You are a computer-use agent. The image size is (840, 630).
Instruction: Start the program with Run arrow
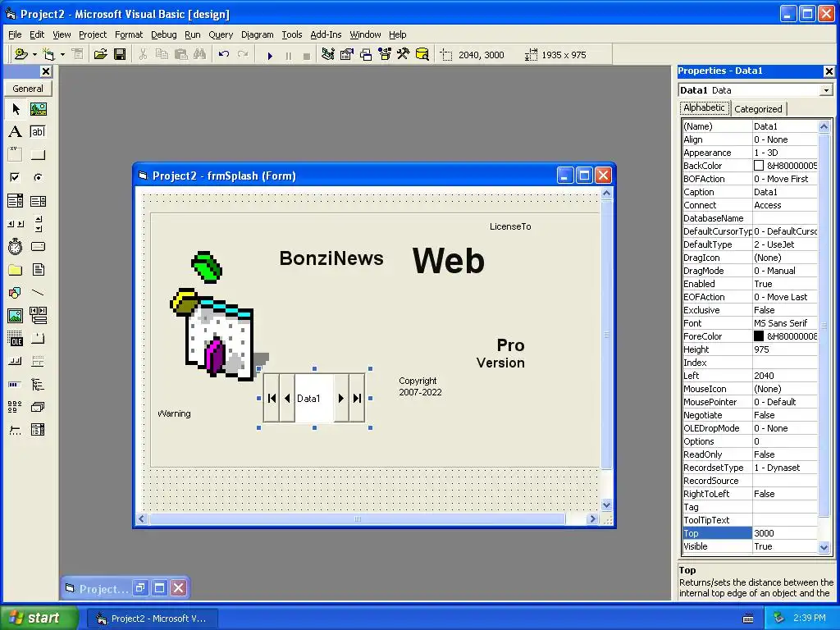[270, 55]
